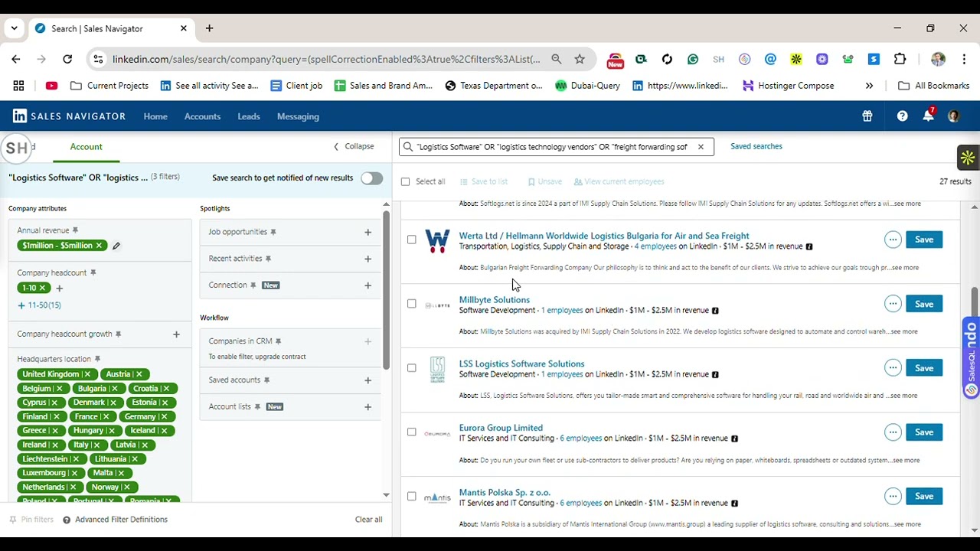Screen dimensions: 980x551
Task: Click the Mantis Polska company logo
Action: (437, 498)
